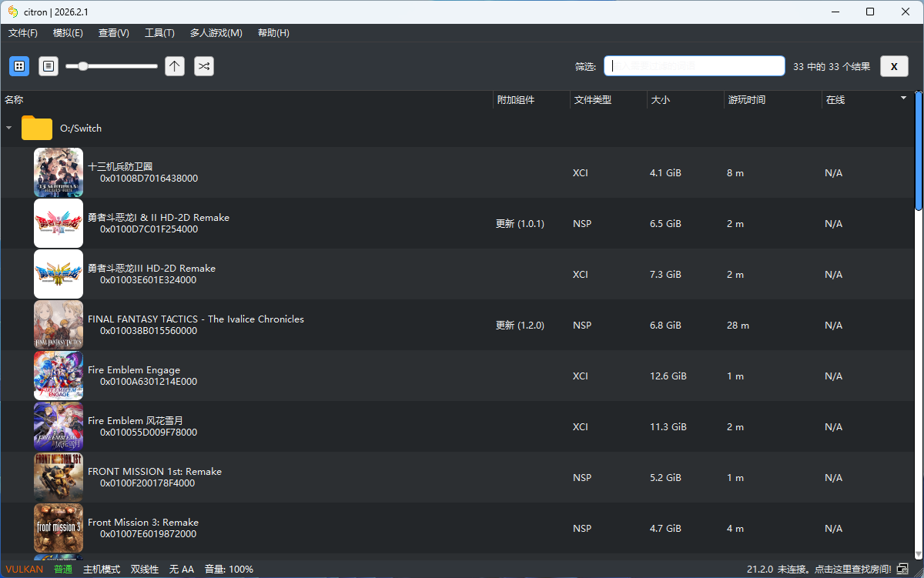
Task: Switch to list view layout
Action: pyautogui.click(x=49, y=66)
